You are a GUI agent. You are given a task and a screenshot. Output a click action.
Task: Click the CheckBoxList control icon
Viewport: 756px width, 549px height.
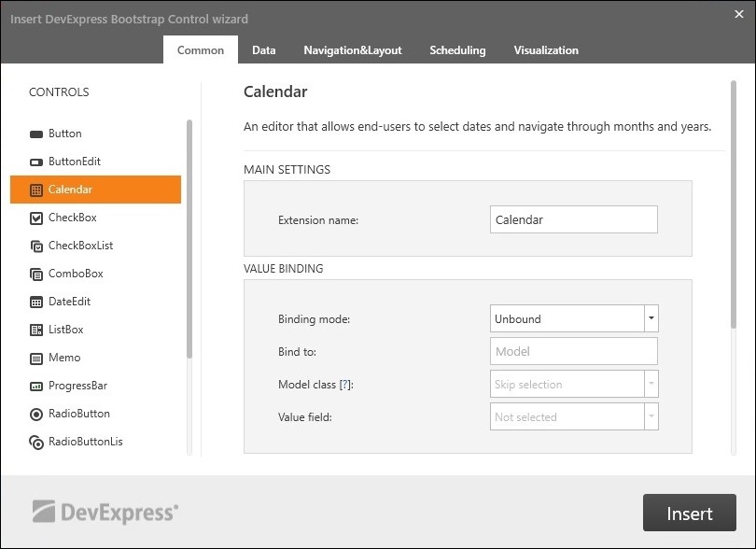[x=36, y=246]
